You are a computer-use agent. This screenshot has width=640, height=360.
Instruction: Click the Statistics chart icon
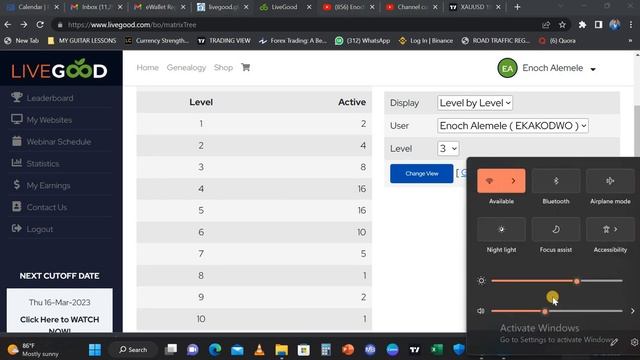tap(17, 163)
